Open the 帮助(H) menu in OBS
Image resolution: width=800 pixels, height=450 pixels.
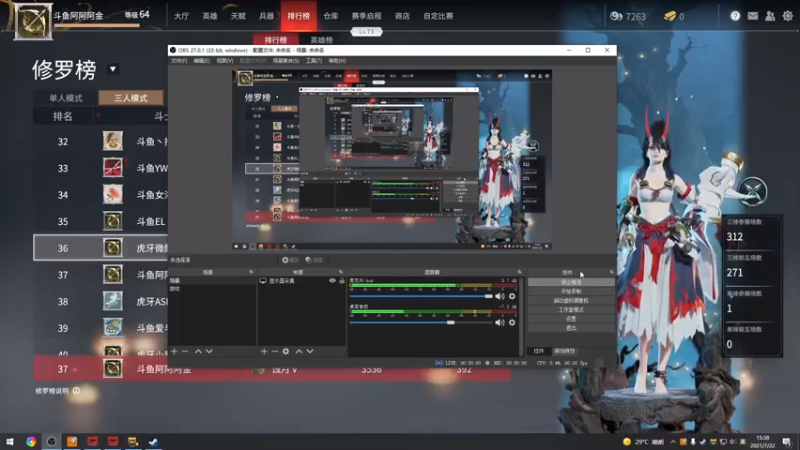(337, 61)
